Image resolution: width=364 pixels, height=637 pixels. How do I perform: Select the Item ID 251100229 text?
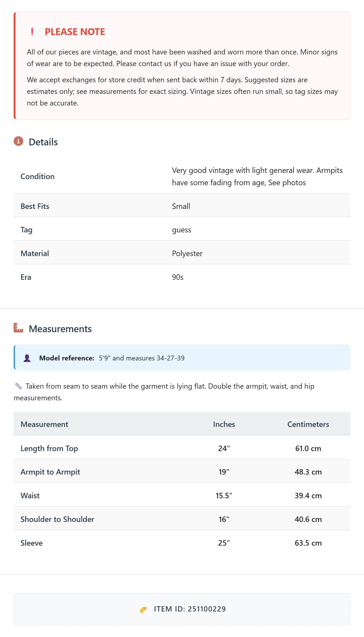(x=190, y=609)
